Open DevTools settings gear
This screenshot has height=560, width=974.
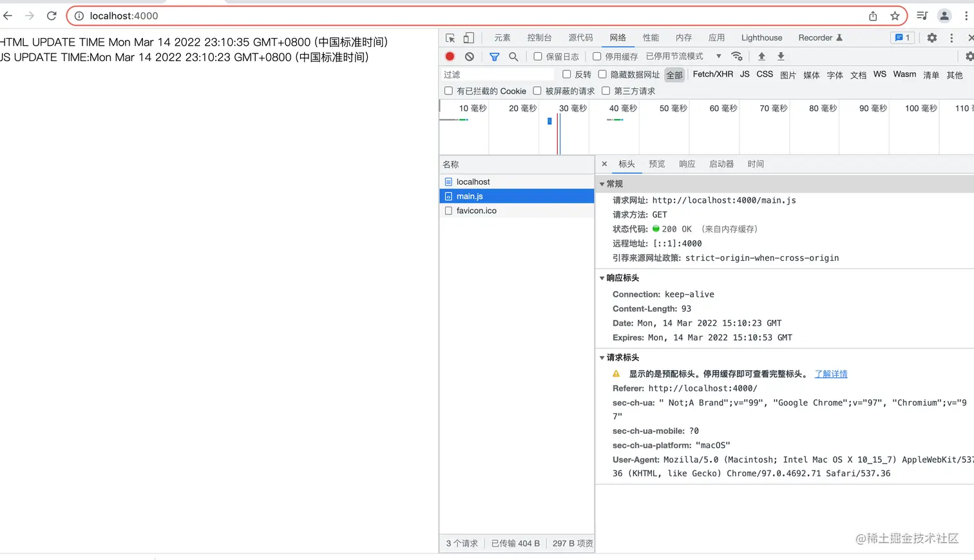(931, 37)
